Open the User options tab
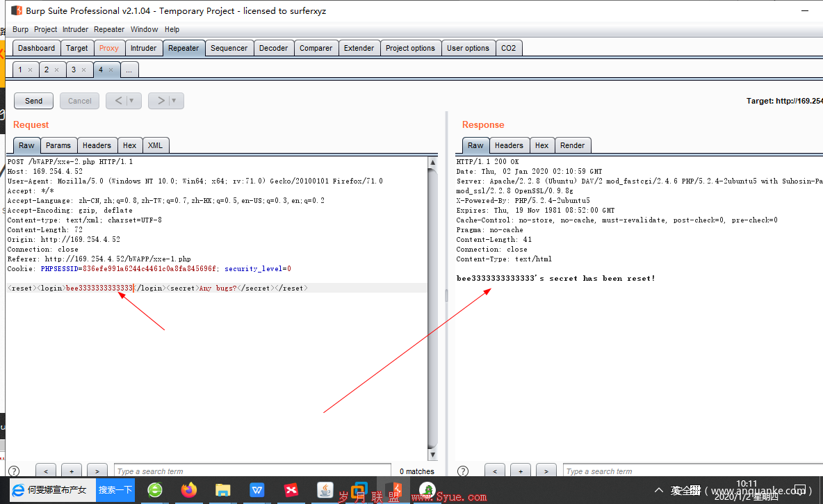The height and width of the screenshot is (504, 823). [468, 48]
